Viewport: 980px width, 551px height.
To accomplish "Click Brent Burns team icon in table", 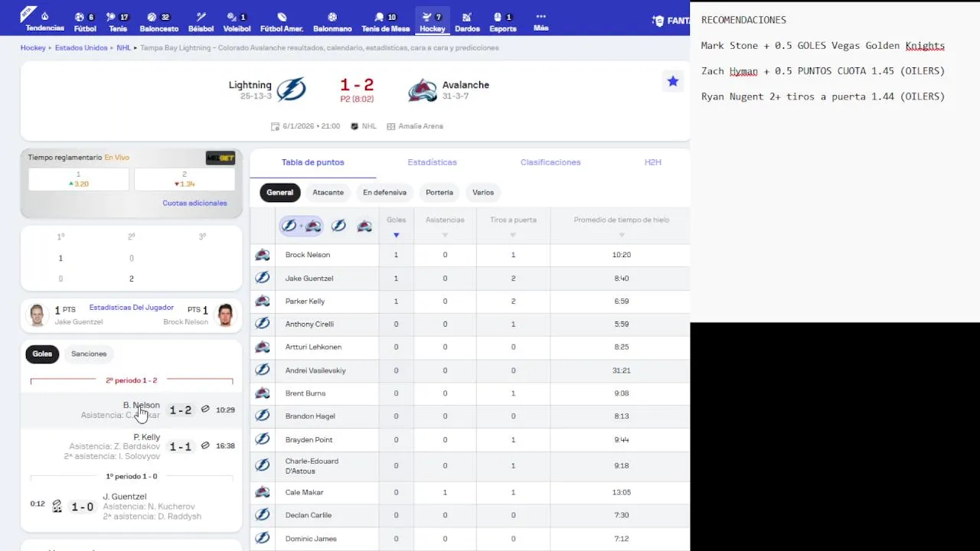I will click(263, 393).
